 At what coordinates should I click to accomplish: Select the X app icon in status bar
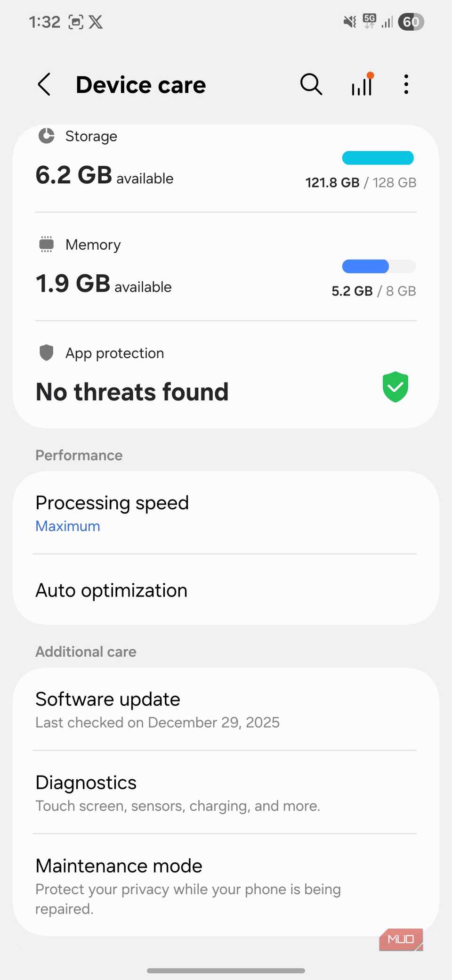tap(96, 22)
